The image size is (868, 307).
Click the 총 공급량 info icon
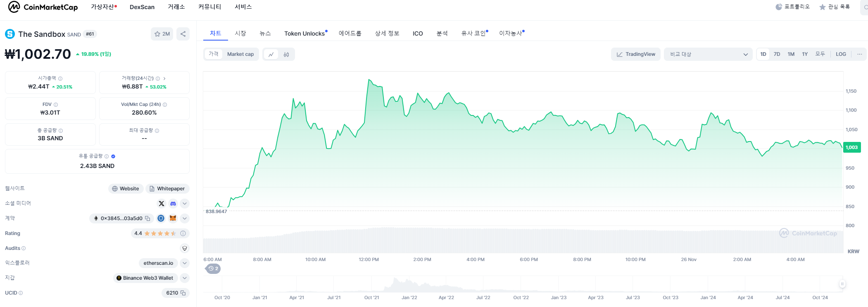61,131
